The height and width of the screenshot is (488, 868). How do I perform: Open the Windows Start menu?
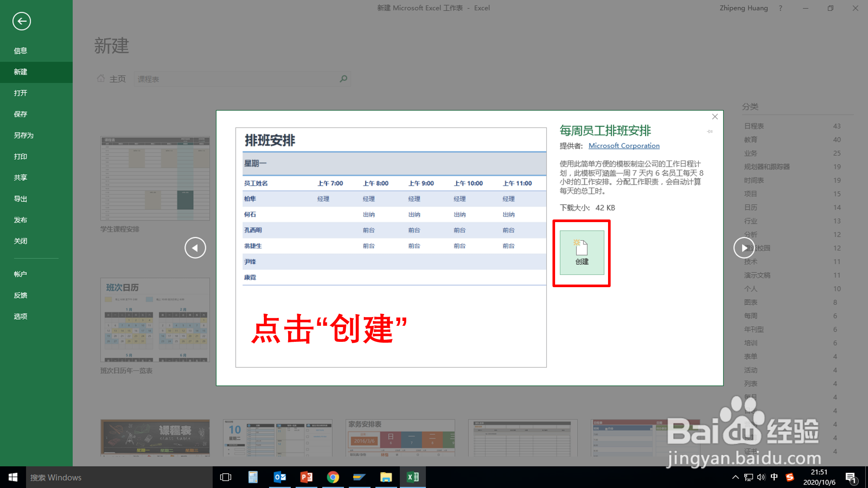[x=13, y=477]
